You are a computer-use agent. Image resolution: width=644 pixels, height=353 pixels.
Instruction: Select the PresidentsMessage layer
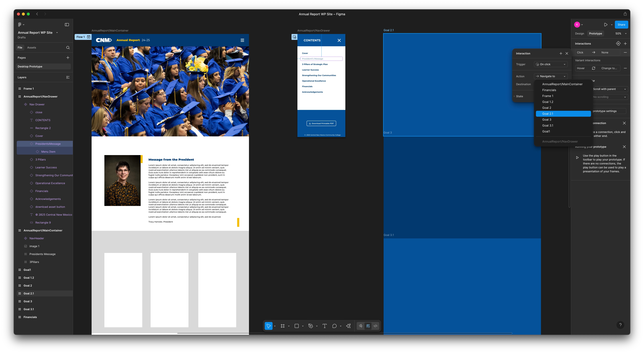point(45,144)
